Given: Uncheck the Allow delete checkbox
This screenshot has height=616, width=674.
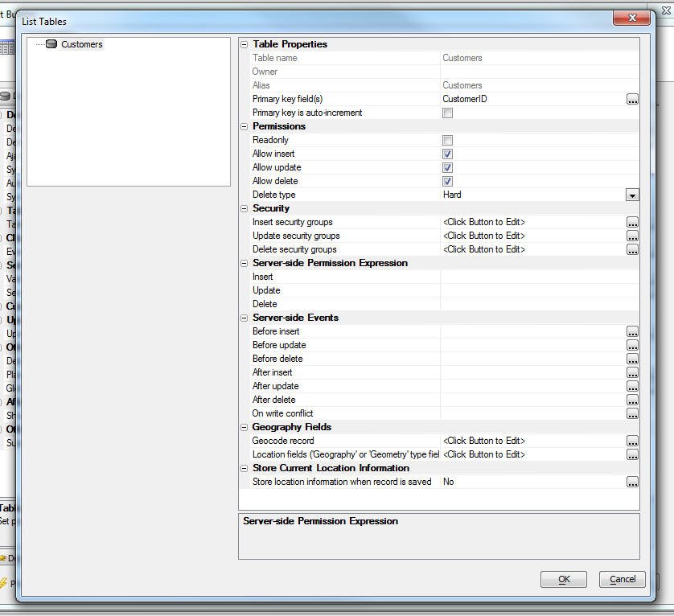Looking at the screenshot, I should click(x=448, y=182).
